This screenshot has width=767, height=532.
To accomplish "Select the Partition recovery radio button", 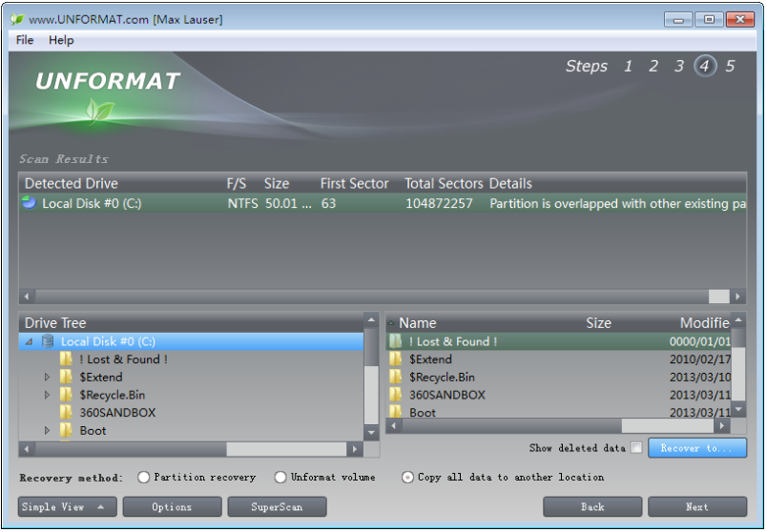I will 143,478.
